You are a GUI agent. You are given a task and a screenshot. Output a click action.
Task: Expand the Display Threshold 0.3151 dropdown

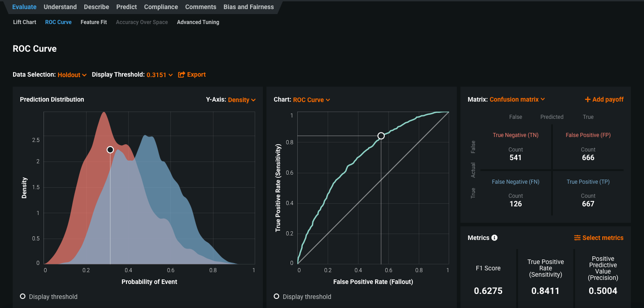pyautogui.click(x=159, y=75)
